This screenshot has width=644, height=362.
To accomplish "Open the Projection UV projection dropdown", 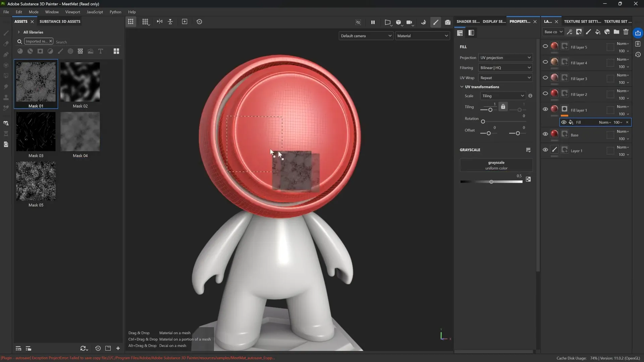I will (505, 58).
